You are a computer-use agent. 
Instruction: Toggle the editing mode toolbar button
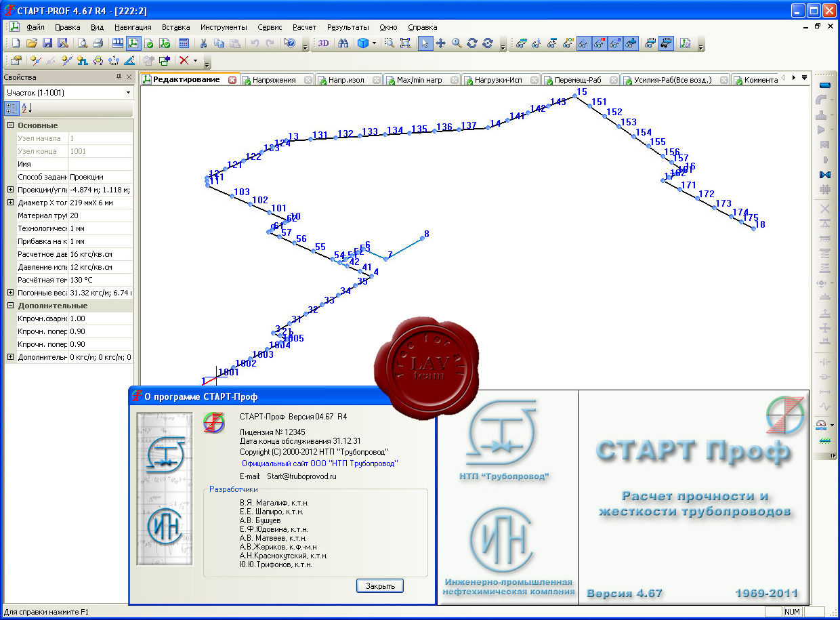133,43
